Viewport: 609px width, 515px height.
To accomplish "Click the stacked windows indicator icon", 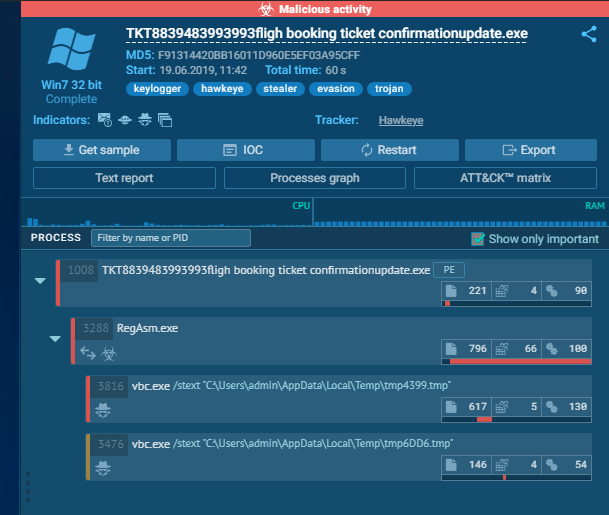I will [165, 120].
